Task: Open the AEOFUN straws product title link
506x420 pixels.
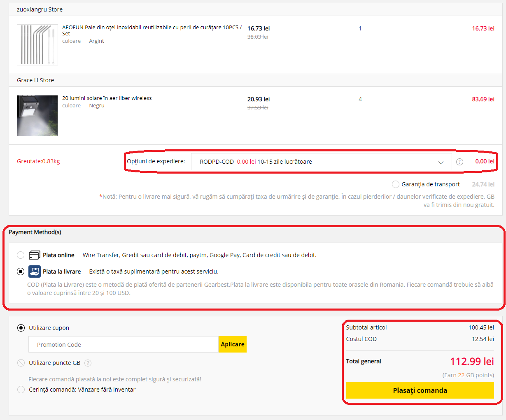Action: click(x=152, y=28)
